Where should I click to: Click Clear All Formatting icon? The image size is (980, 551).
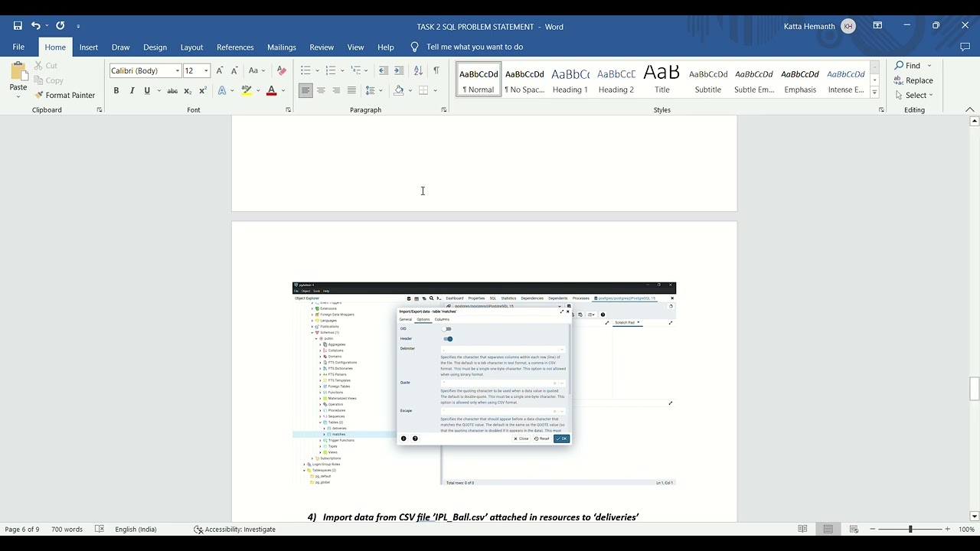pos(281,70)
